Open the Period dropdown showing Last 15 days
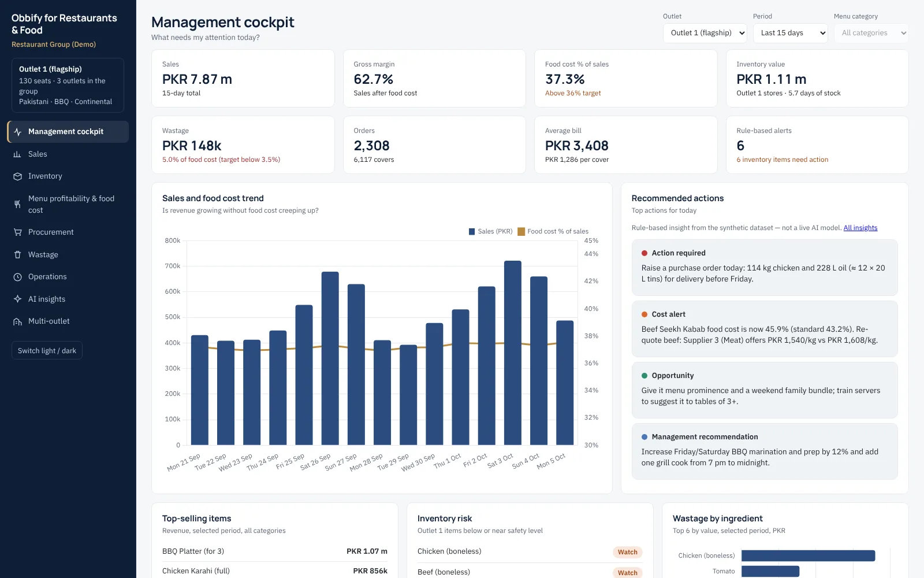This screenshot has height=578, width=924. (790, 33)
